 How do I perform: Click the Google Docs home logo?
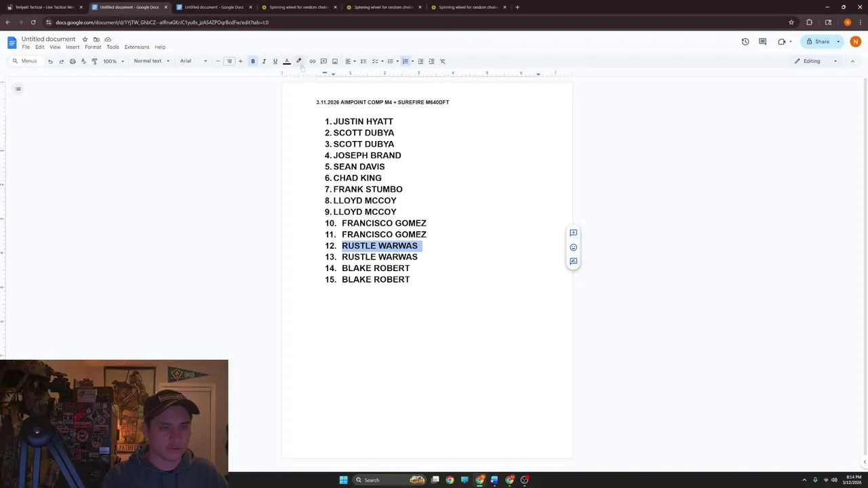click(x=12, y=43)
